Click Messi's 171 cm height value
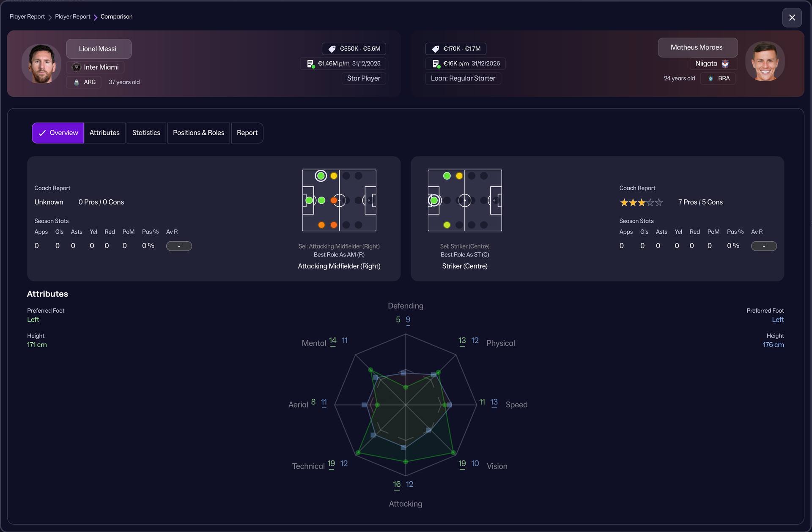This screenshot has height=532, width=812. click(37, 345)
